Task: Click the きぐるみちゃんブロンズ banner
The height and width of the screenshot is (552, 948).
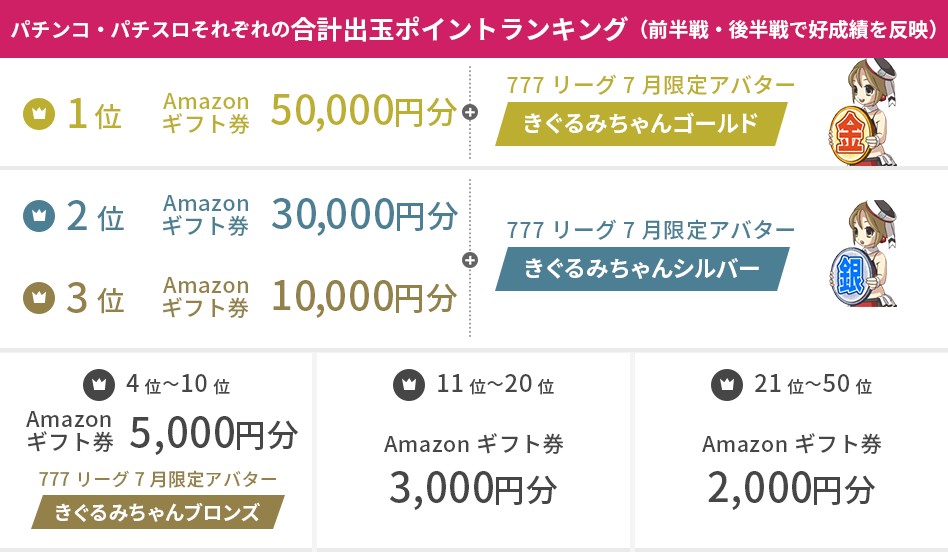Action: coord(157,513)
